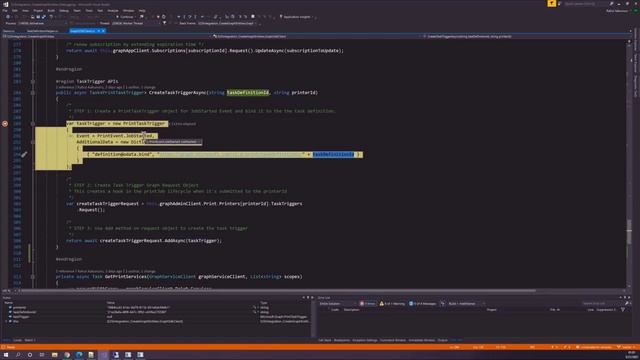Click the Error List column filter funnel icon
Viewport: 640px width, 360px height.
(x=623, y=309)
